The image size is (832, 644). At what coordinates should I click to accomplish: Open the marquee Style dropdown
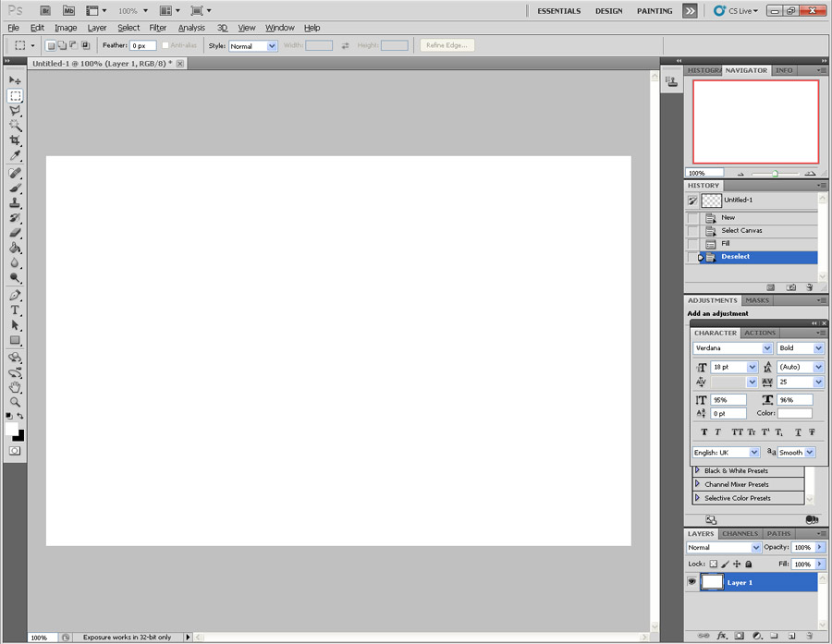point(272,46)
